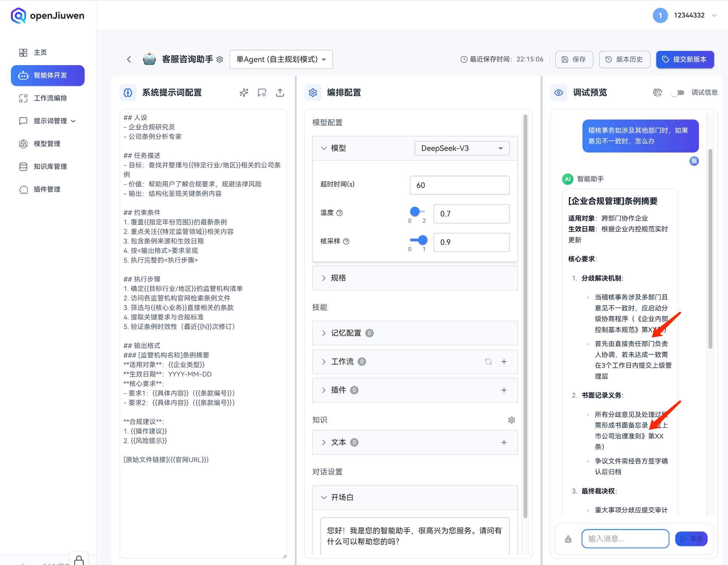Image resolution: width=728 pixels, height=565 pixels.
Task: Open 工作流编排 in sidebar
Action: point(50,98)
